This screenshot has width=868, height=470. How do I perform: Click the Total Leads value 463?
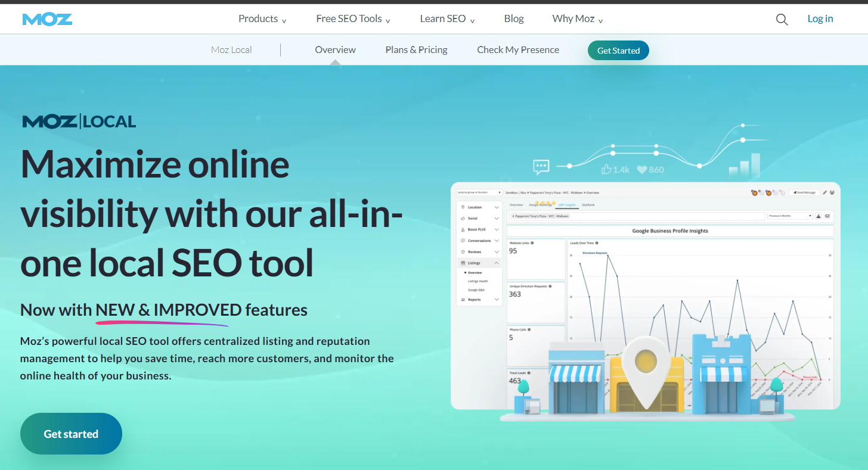tap(515, 381)
